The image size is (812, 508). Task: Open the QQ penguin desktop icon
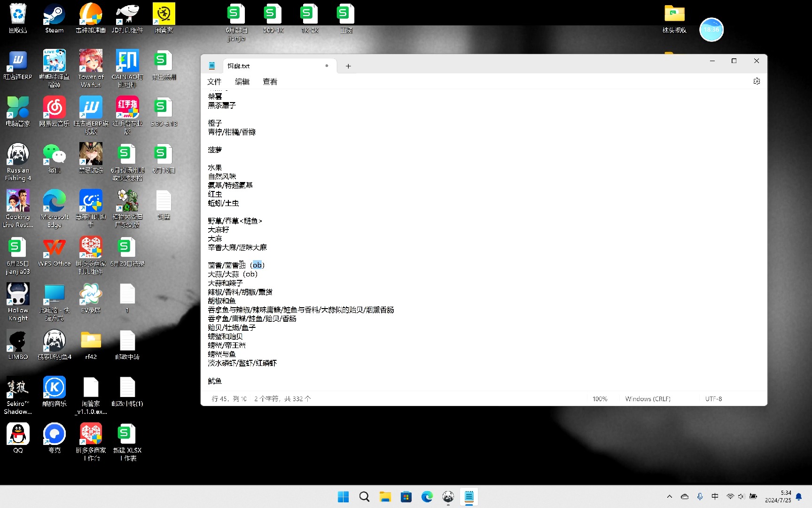point(18,438)
